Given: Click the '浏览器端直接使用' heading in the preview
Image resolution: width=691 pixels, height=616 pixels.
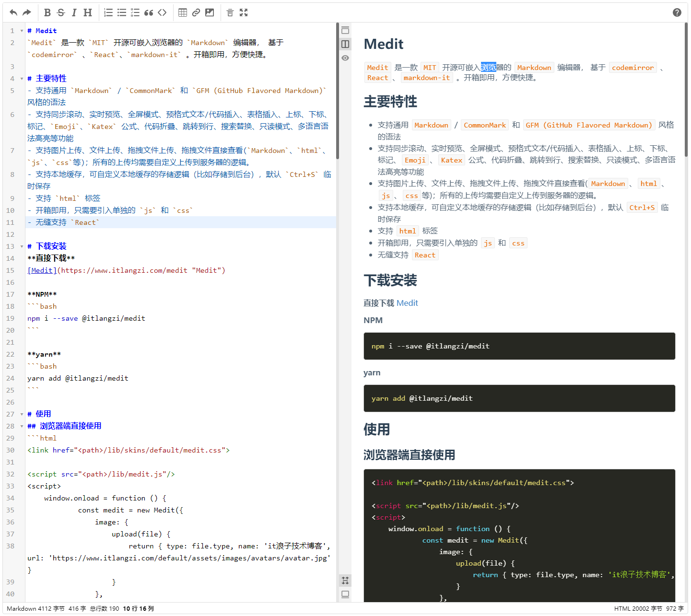Looking at the screenshot, I should [x=410, y=455].
